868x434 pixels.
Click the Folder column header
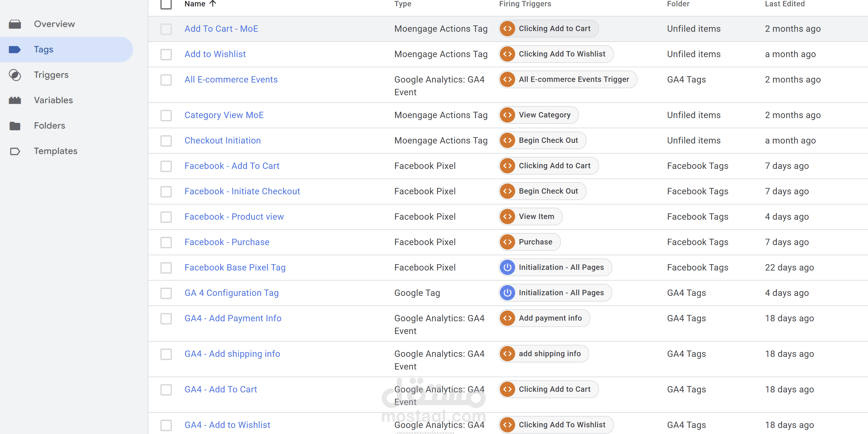pos(678,4)
